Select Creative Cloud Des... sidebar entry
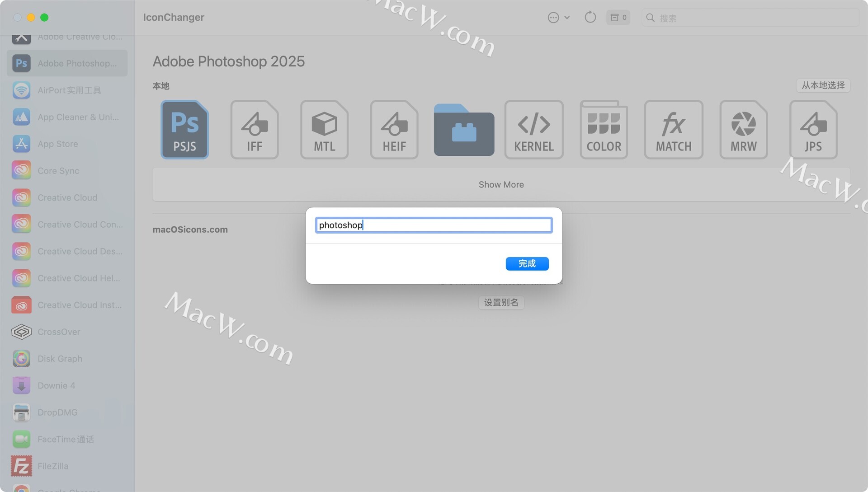The image size is (868, 492). pyautogui.click(x=67, y=251)
